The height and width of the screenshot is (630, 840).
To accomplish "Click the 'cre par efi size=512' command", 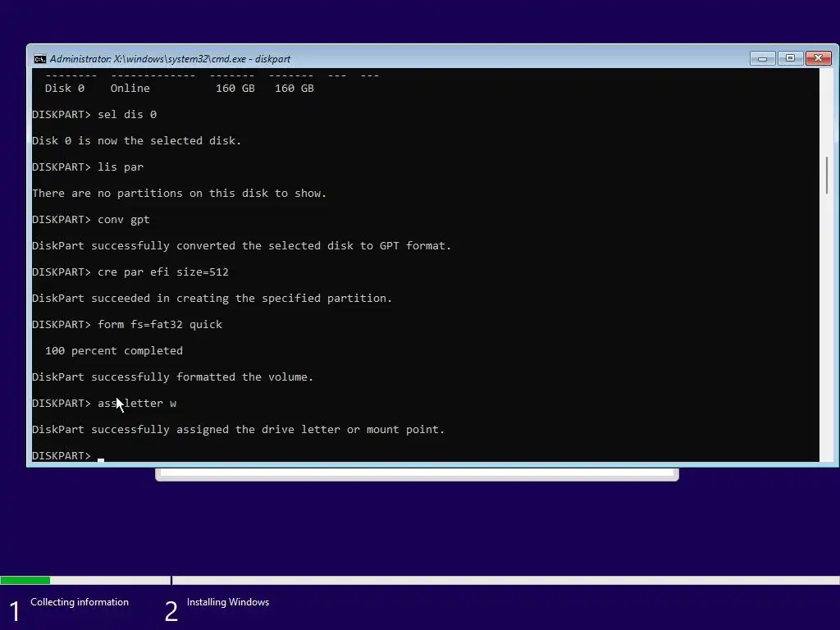I will pos(130,272).
